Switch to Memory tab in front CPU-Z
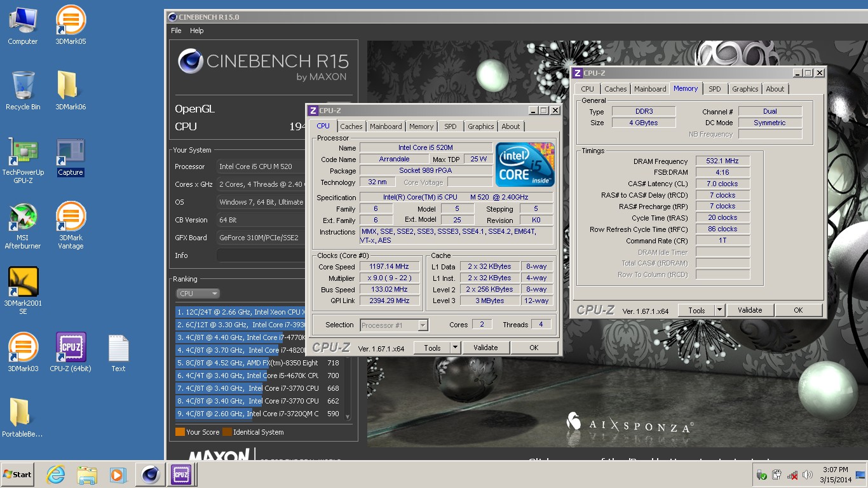Image resolution: width=868 pixels, height=488 pixels. click(x=421, y=126)
